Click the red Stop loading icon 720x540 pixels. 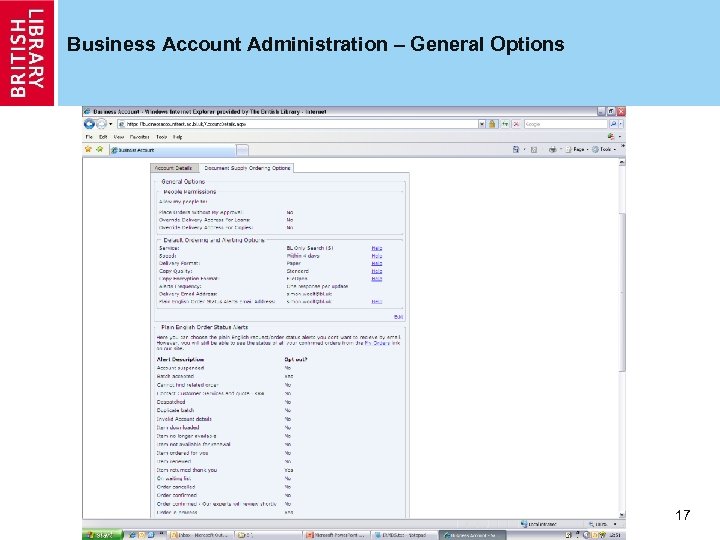(x=516, y=124)
